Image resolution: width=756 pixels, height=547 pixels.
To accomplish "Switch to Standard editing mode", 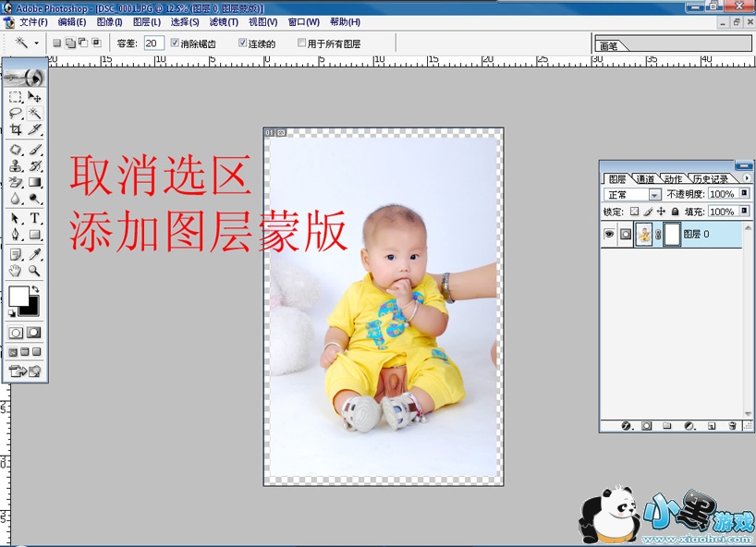I will [16, 333].
